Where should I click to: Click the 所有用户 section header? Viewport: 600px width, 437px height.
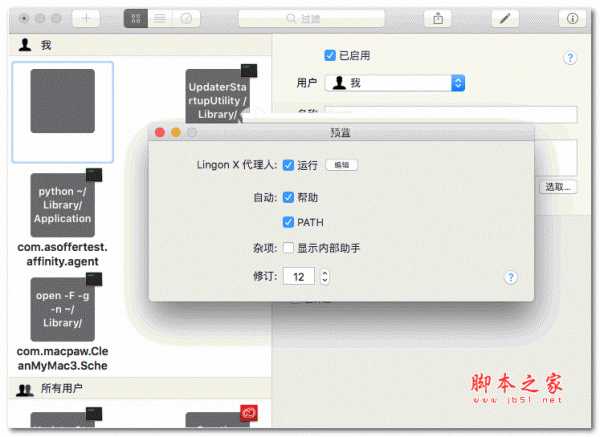(140, 388)
